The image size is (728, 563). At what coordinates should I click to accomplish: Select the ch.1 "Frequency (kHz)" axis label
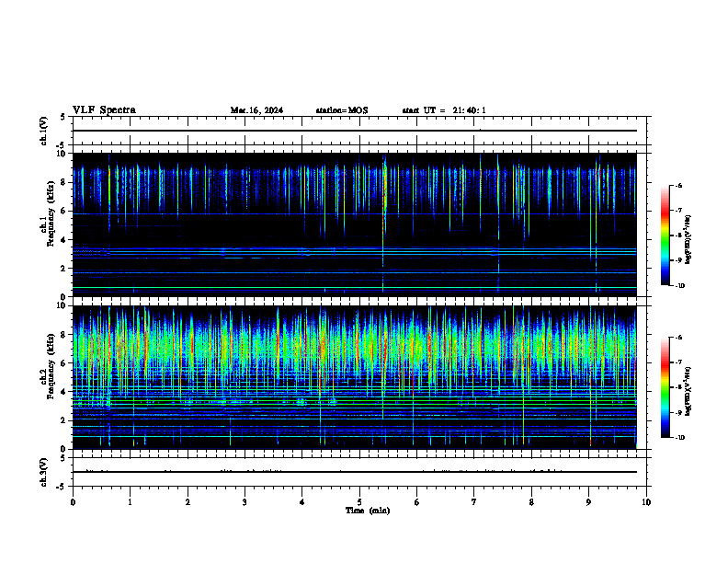pyautogui.click(x=51, y=214)
